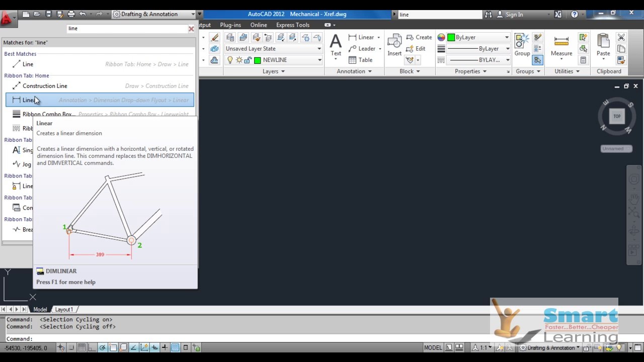Switch to the Layout1 tab
Screen dimensions: 644x362
pyautogui.click(x=64, y=310)
